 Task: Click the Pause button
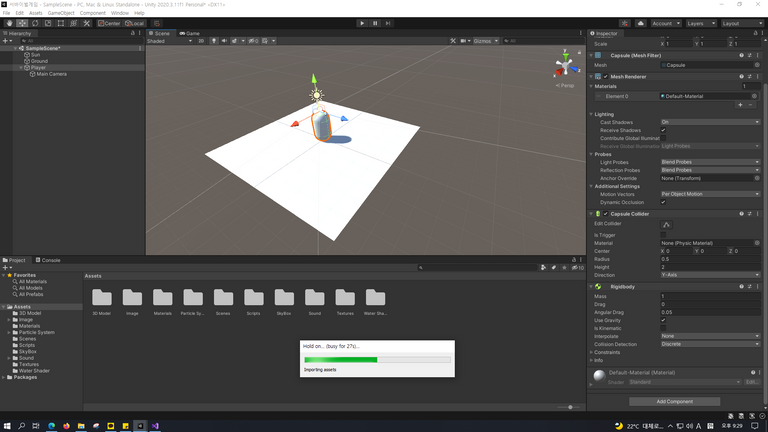(x=375, y=23)
